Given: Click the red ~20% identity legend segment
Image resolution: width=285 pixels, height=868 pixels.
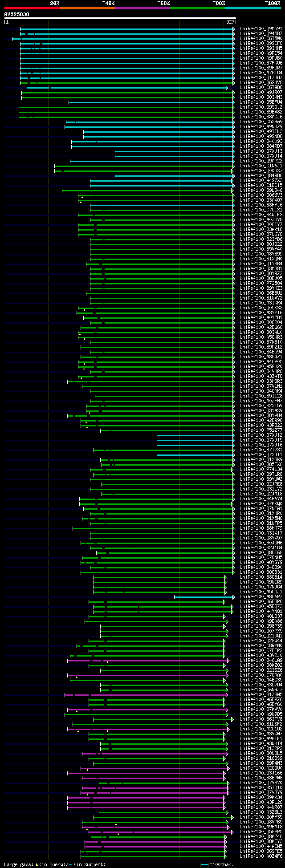Looking at the screenshot, I should point(32,8).
